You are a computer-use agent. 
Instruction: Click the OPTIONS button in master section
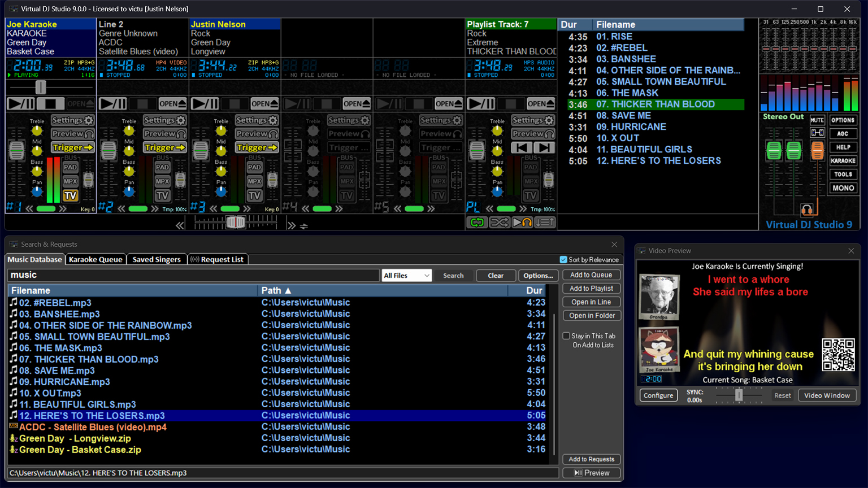pyautogui.click(x=843, y=120)
